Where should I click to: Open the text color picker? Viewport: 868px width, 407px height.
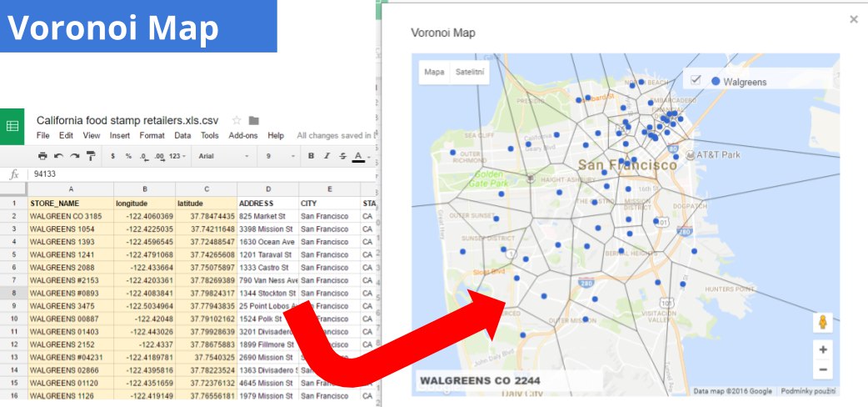pos(359,156)
